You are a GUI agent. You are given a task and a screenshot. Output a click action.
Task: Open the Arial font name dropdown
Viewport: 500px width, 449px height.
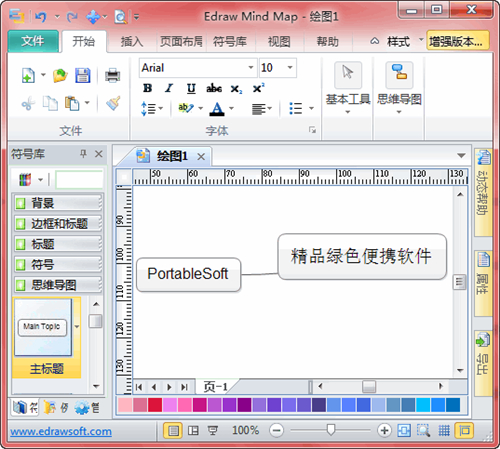point(251,68)
